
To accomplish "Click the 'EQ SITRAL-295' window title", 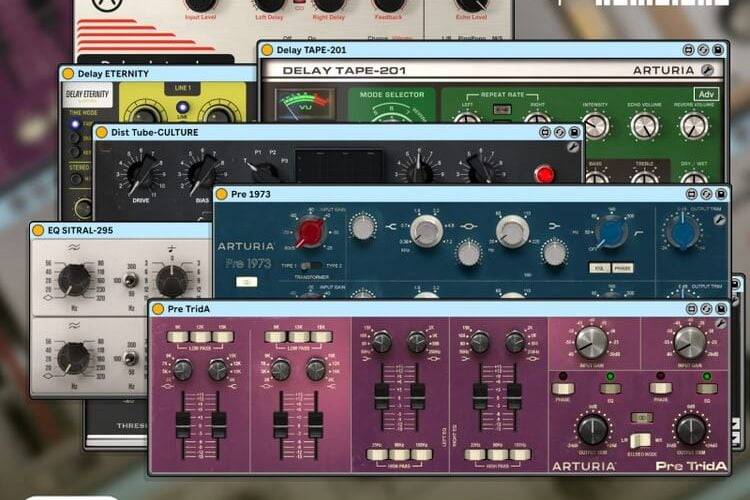I will (x=80, y=230).
